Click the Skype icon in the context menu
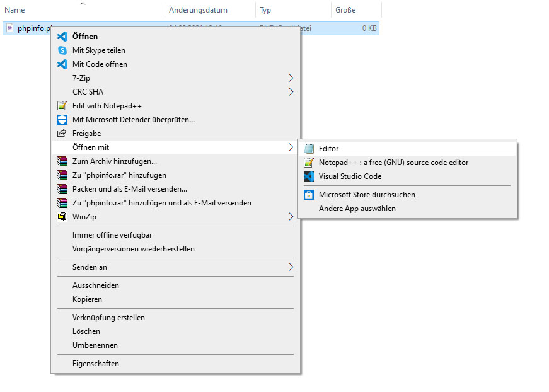 (62, 50)
